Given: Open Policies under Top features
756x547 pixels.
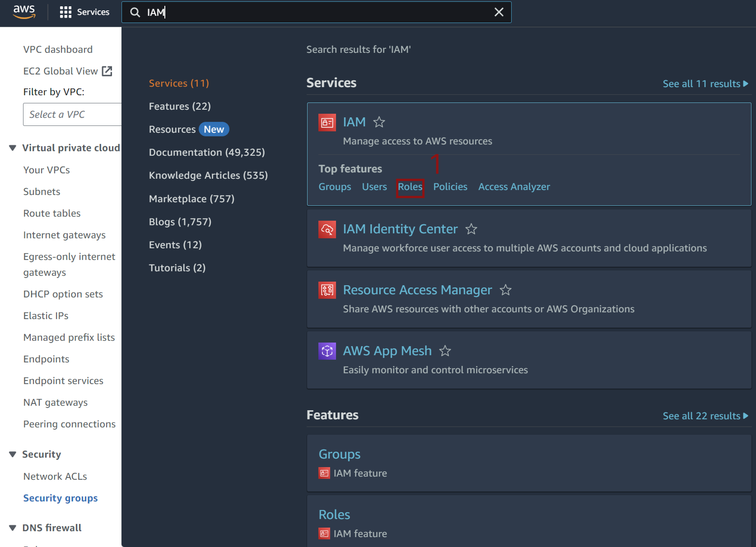Looking at the screenshot, I should [x=450, y=187].
